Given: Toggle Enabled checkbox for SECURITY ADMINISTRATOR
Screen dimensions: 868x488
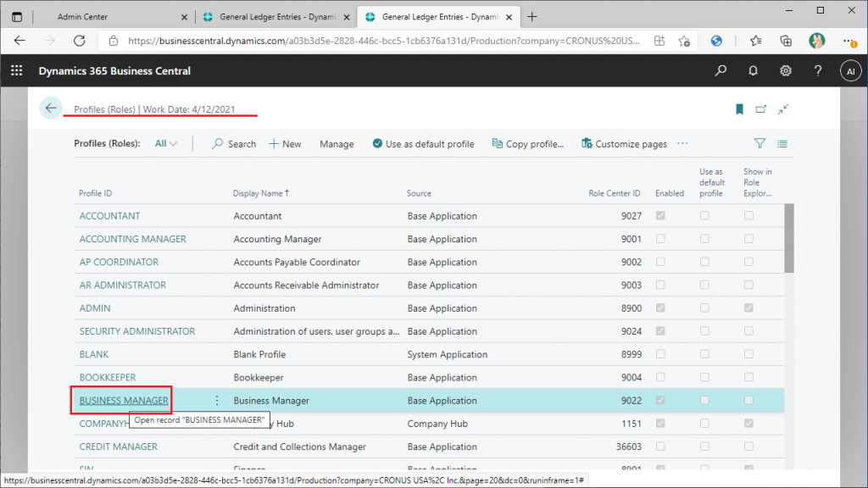Looking at the screenshot, I should pyautogui.click(x=660, y=331).
